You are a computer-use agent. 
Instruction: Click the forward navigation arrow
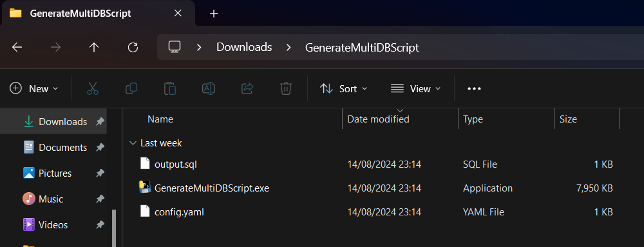[55, 47]
